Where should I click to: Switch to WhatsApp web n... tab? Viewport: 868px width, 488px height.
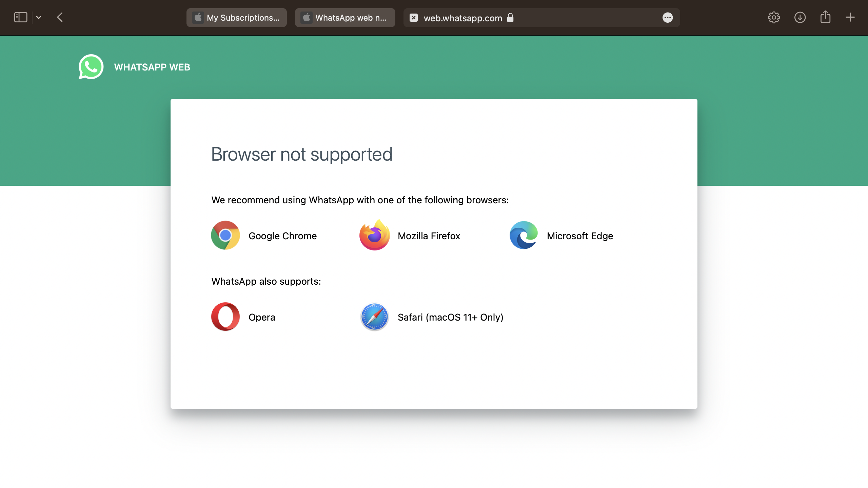345,18
